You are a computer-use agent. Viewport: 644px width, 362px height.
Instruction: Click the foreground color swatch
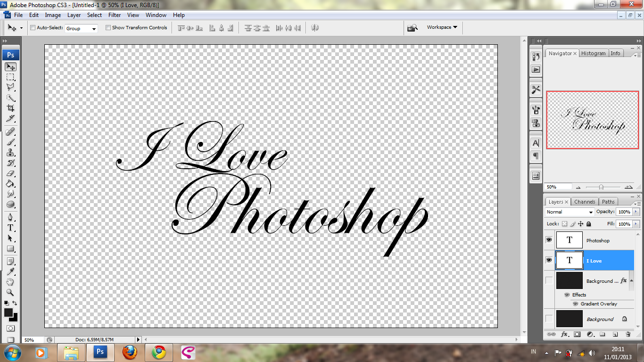8,313
